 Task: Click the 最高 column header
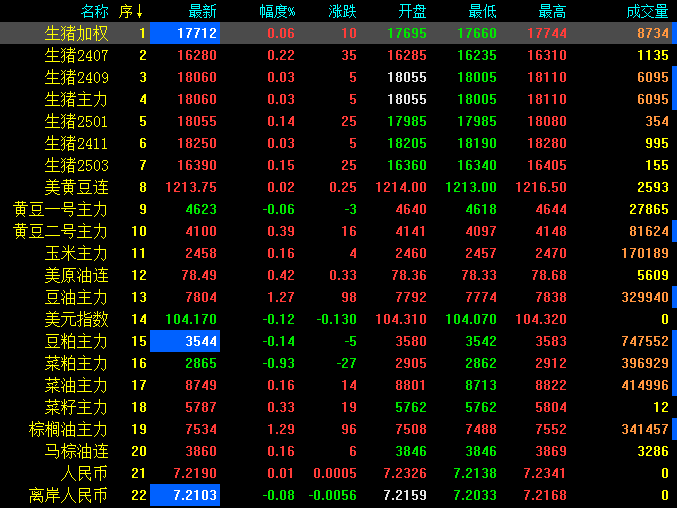552,11
